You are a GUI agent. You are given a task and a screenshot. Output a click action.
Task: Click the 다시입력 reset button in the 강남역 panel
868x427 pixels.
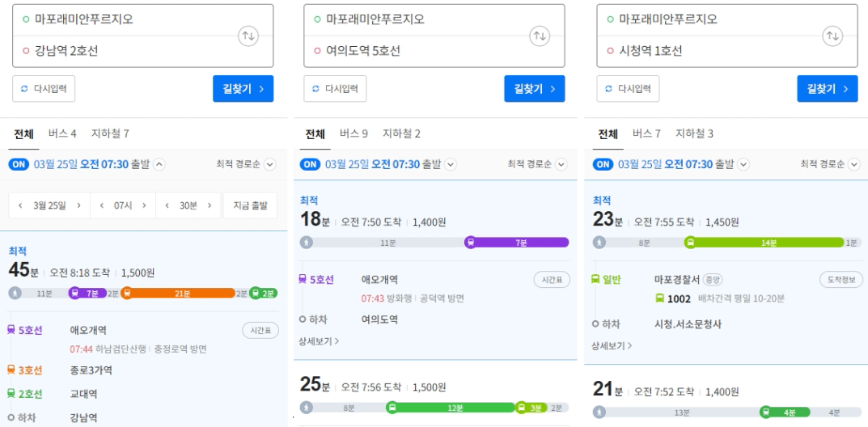tap(44, 88)
